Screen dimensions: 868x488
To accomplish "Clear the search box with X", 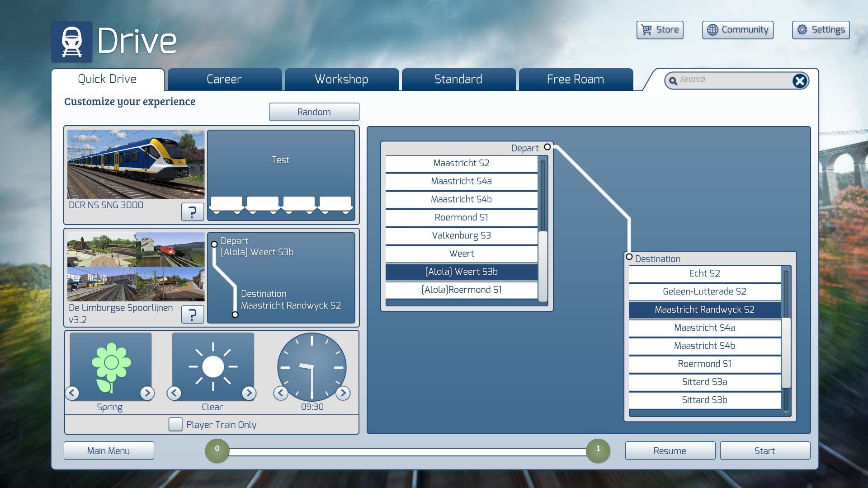I will tap(799, 81).
